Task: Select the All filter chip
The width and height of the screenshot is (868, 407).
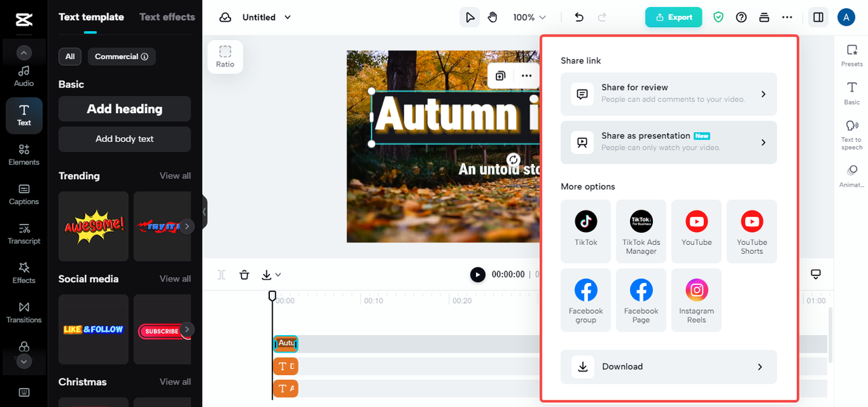Action: [x=70, y=56]
